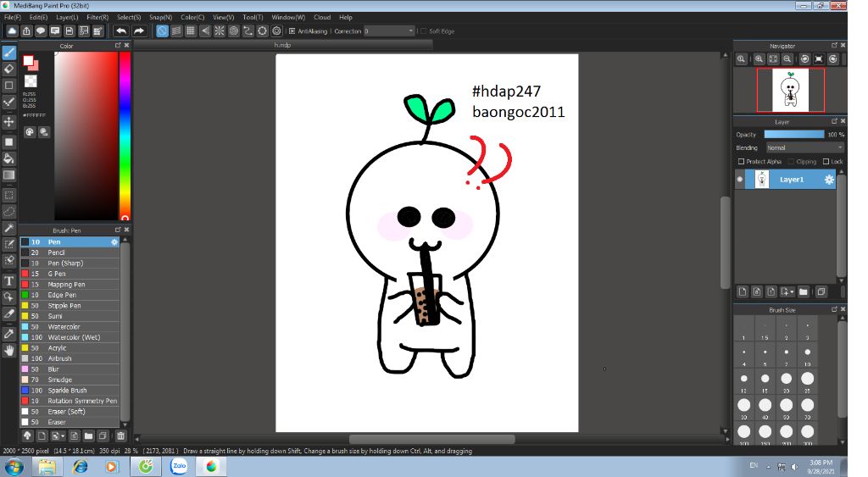The height and width of the screenshot is (477, 868).
Task: Open the Blending mode dropdown
Action: tap(804, 147)
